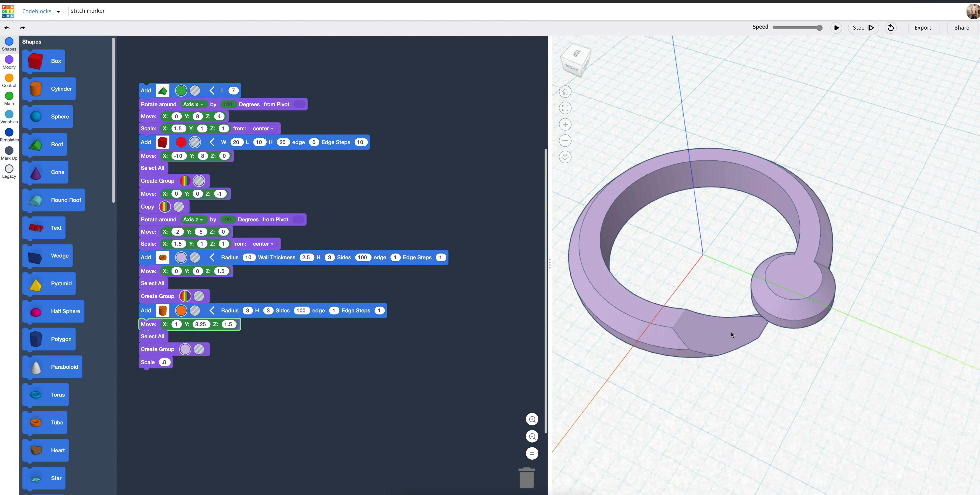This screenshot has height=495, width=980.
Task: Click orange color swatch on Add Cylinder block
Action: click(x=181, y=311)
